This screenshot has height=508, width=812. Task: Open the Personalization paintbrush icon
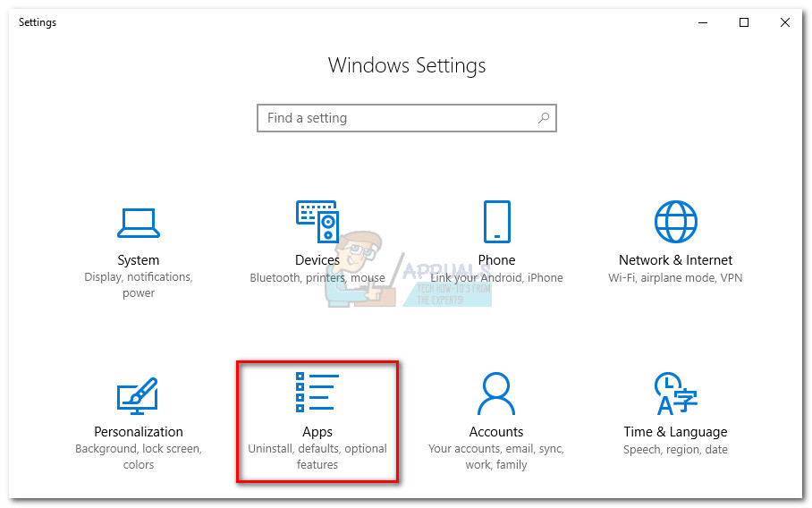click(138, 396)
